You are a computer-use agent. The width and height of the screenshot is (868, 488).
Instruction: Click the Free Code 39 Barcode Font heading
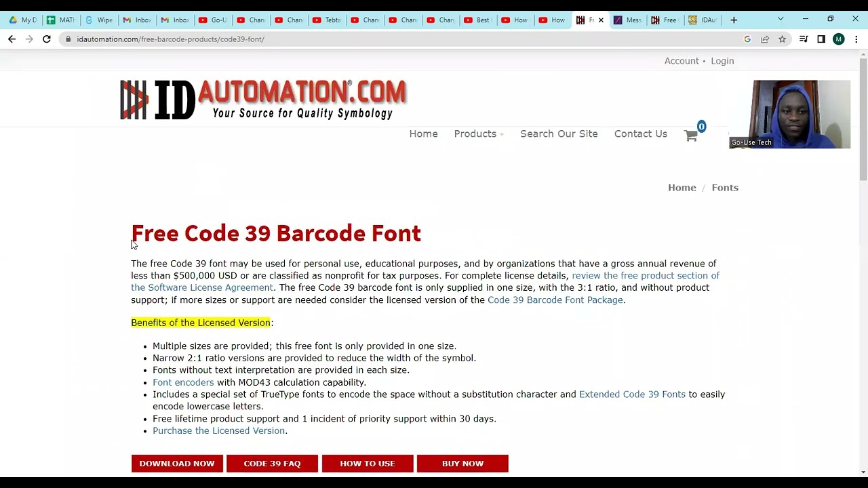(276, 234)
